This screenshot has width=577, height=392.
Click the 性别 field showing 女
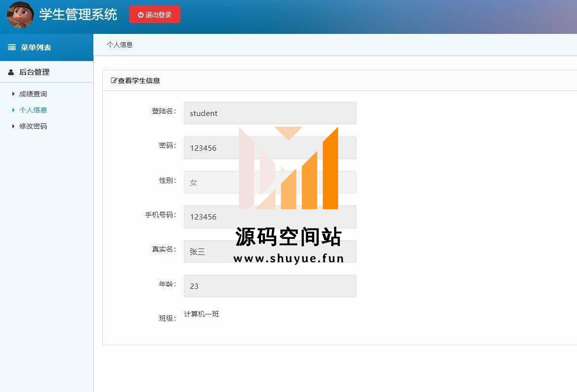(270, 182)
